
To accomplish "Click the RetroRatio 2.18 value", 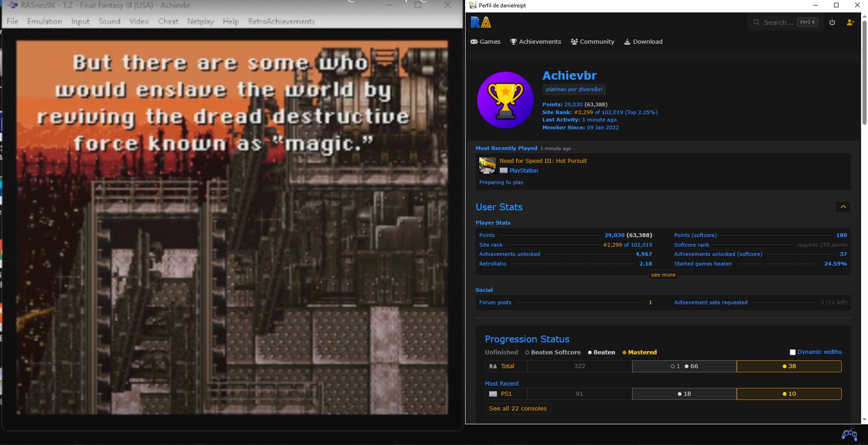I will pos(646,264).
